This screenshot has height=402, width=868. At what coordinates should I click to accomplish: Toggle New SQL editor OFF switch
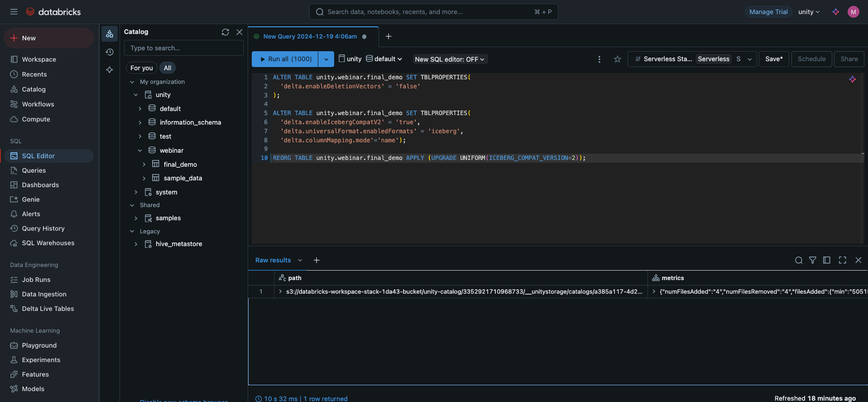(449, 59)
